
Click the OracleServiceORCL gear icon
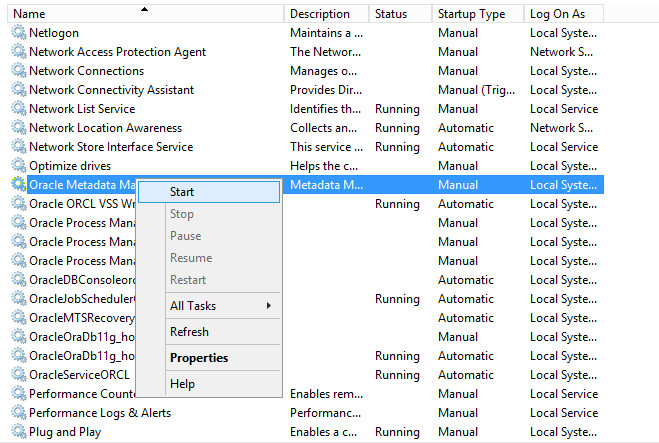(18, 374)
